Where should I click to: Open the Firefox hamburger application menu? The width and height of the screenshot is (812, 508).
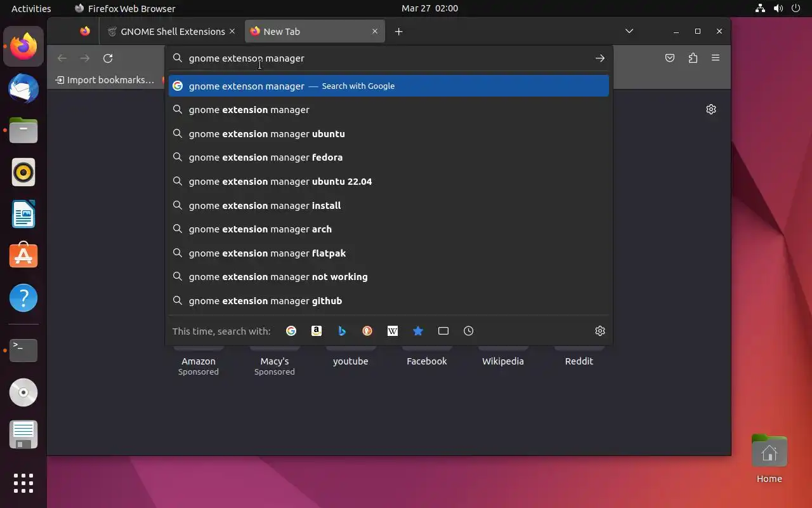coord(716,58)
